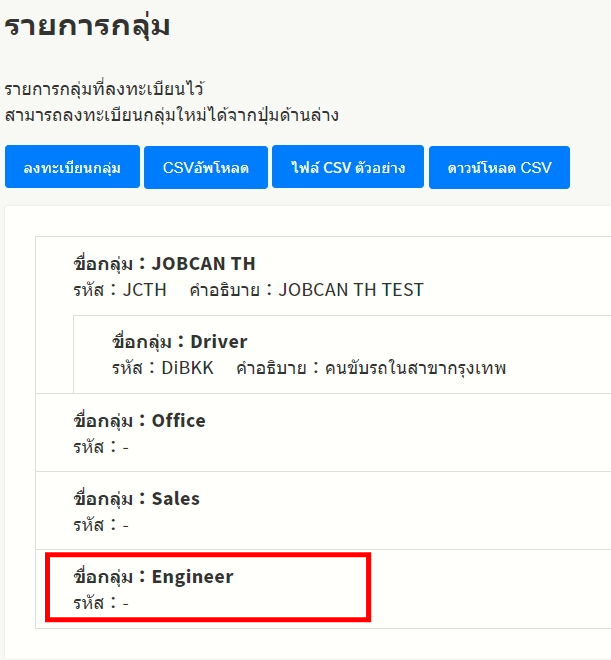Click the ลงทะเบียนกลุ่ม register group button
This screenshot has width=611, height=660.
[72, 167]
